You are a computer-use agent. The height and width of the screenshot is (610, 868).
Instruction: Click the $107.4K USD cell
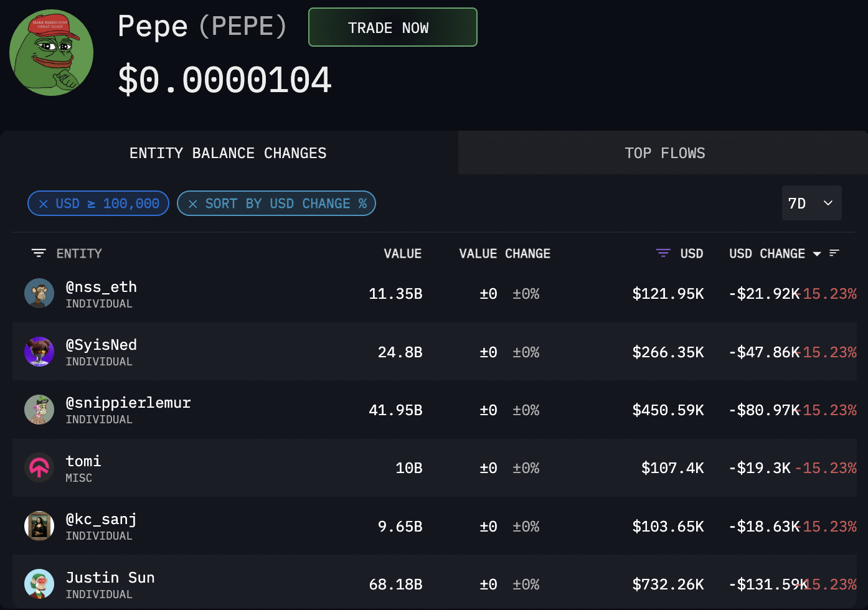click(x=672, y=468)
